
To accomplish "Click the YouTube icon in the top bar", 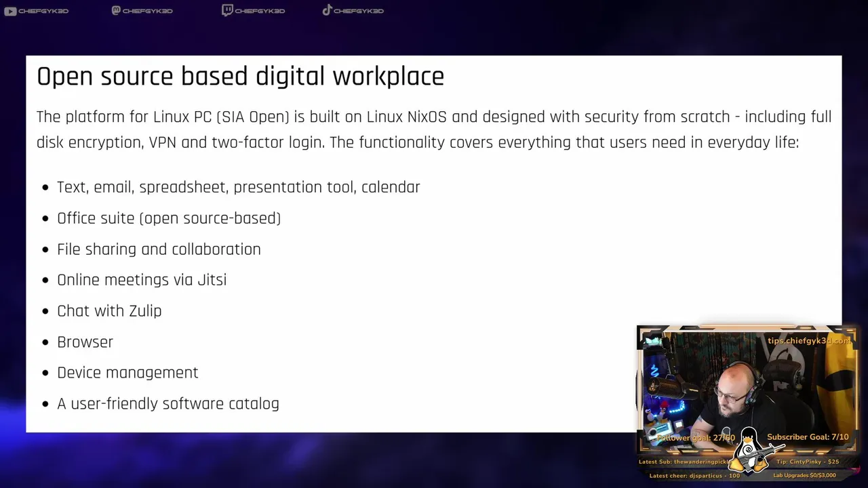I will pos(9,11).
